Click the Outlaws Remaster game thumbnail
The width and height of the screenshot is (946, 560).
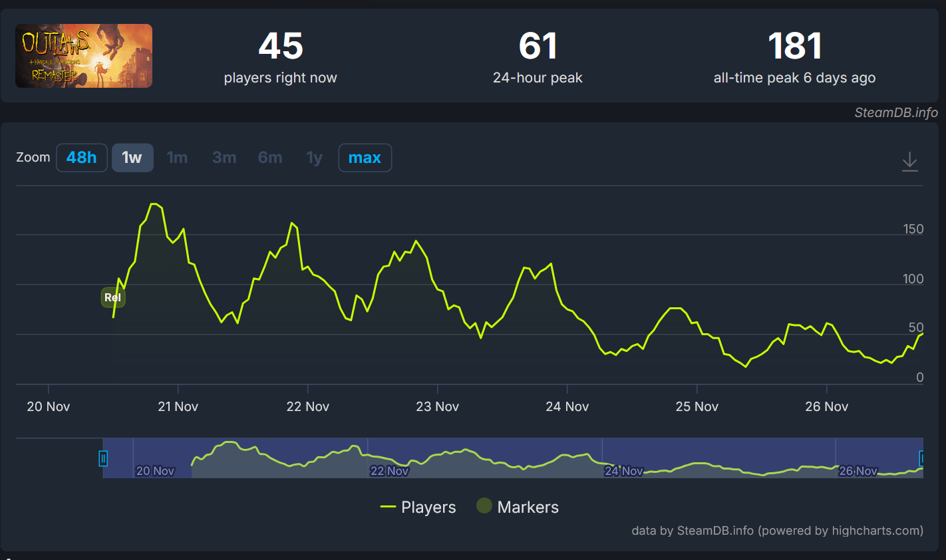pyautogui.click(x=84, y=56)
